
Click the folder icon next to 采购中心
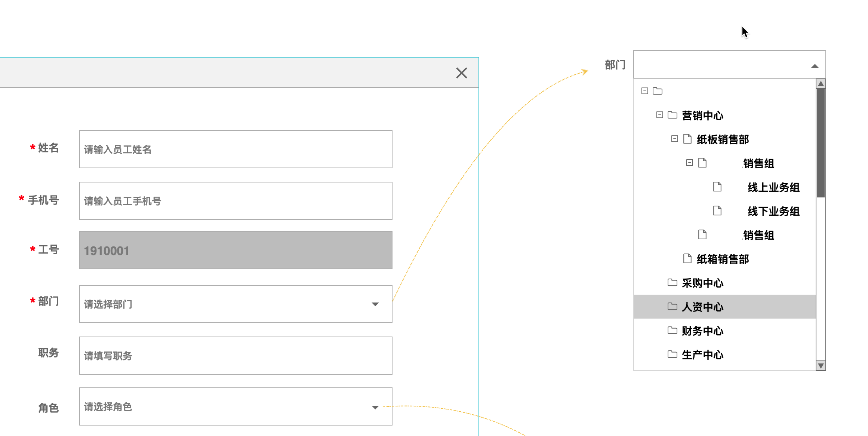(672, 282)
